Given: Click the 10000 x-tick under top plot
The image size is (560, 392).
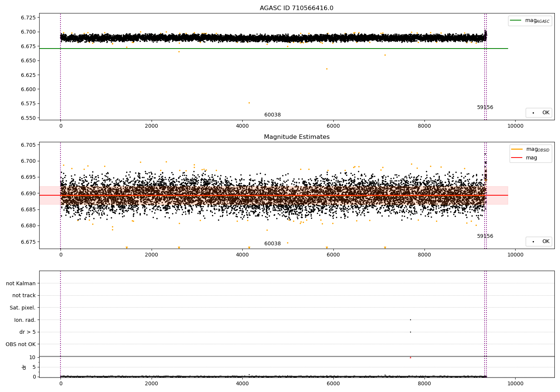Looking at the screenshot, I should (x=515, y=126).
